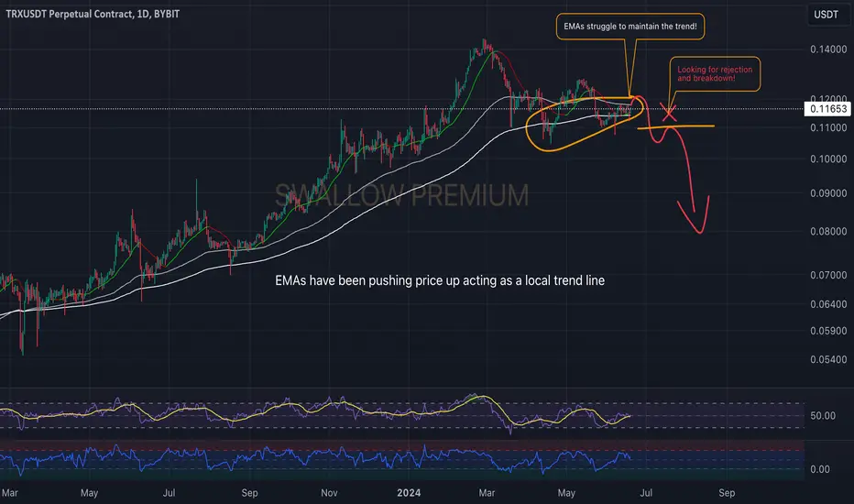Click the 50.00 RSI axis label
Screen dimensions: 854x504
(823, 416)
